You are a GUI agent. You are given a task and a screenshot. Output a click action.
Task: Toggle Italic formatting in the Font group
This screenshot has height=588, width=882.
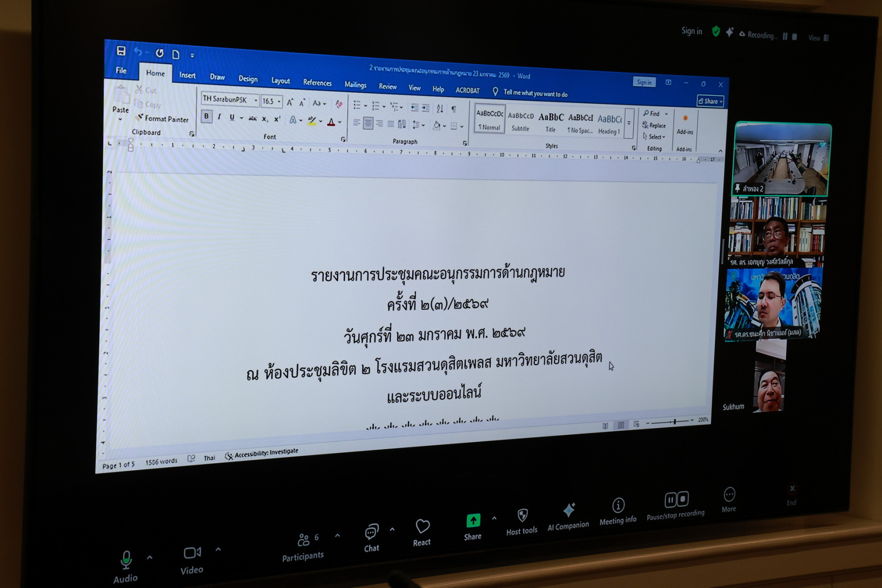point(219,117)
